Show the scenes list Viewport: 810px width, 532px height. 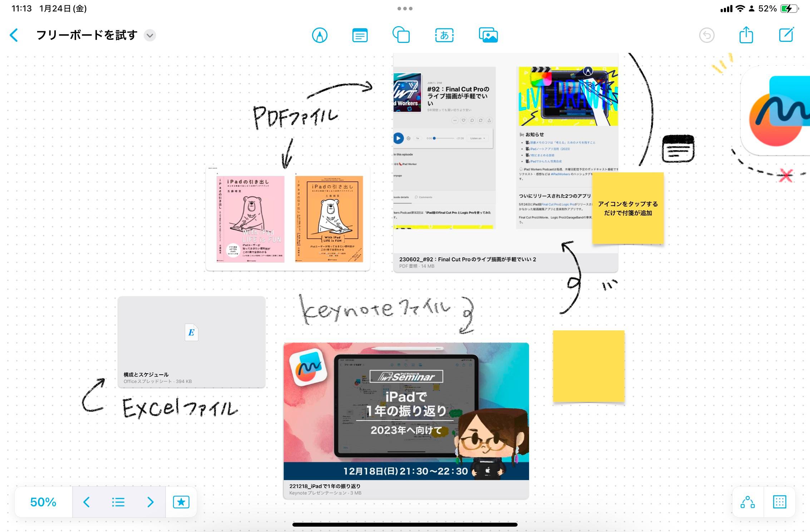coord(118,502)
